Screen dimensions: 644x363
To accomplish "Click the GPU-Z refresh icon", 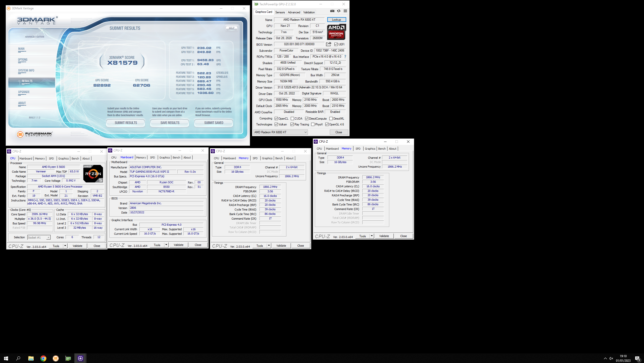I will coord(339,11).
